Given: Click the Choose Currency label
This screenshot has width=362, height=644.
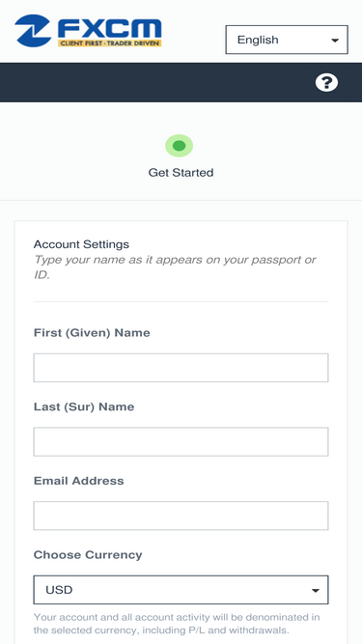Looking at the screenshot, I should pos(88,554).
